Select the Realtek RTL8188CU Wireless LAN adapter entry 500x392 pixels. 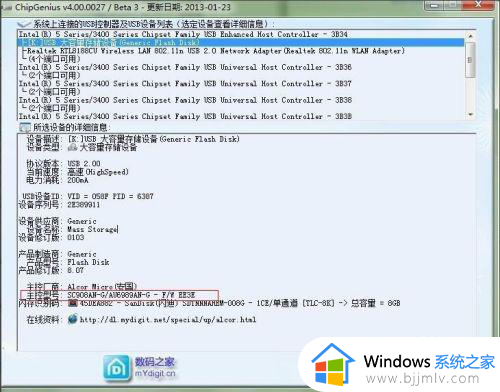(216, 51)
